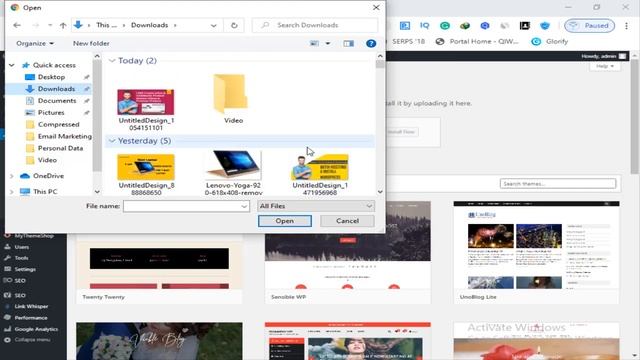The width and height of the screenshot is (640, 360).
Task: Collapse the Yesterday group
Action: tap(112, 141)
